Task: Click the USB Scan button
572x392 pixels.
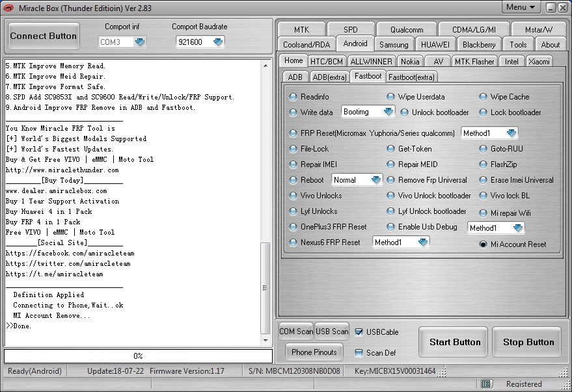Action: point(332,331)
